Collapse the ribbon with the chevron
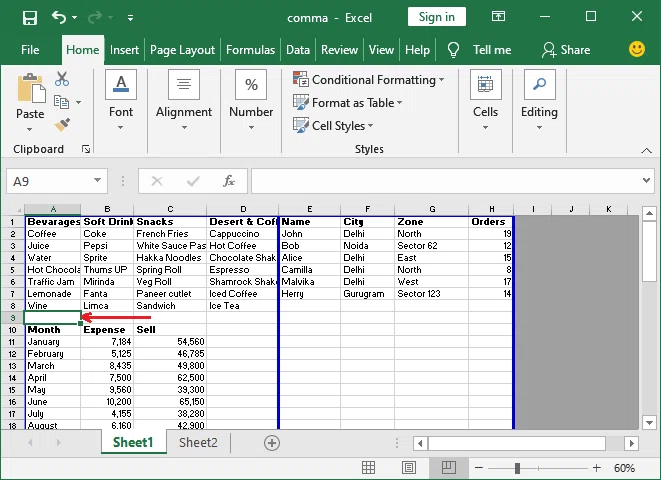The height and width of the screenshot is (480, 661). [x=646, y=150]
